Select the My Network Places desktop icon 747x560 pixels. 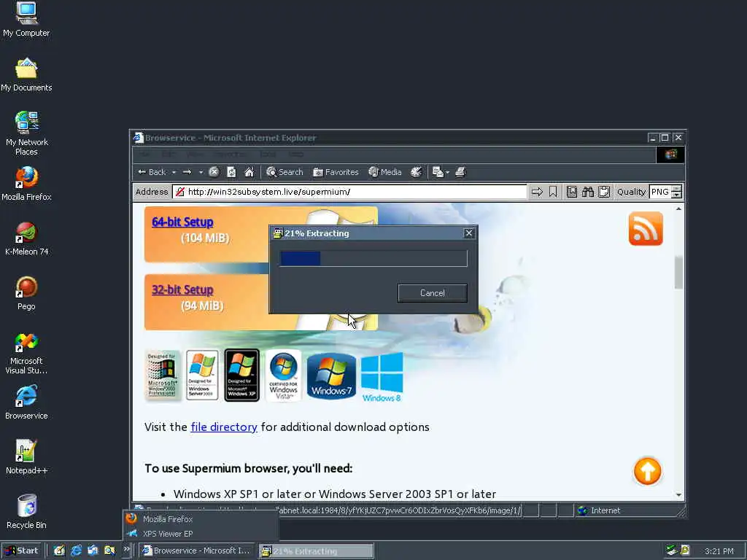pyautogui.click(x=26, y=133)
